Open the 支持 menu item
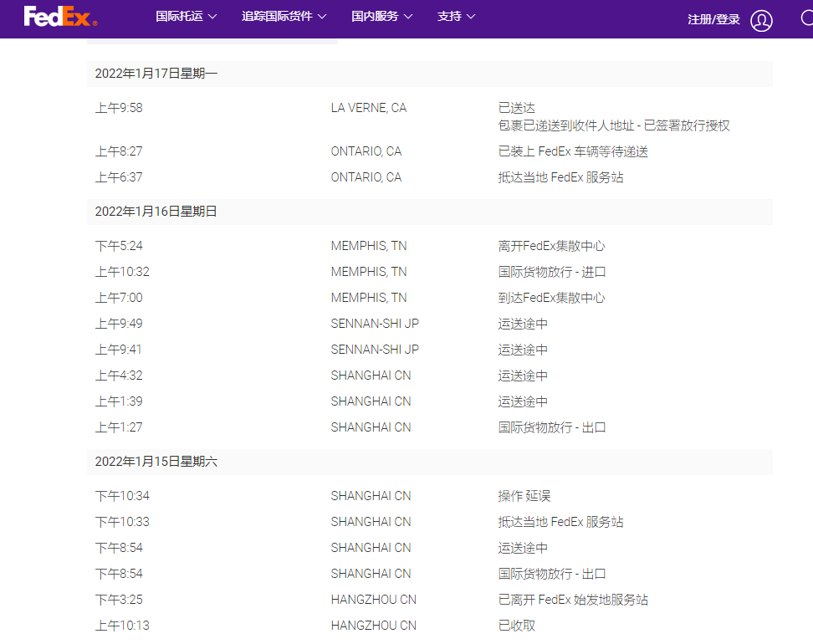The width and height of the screenshot is (813, 644). click(x=450, y=17)
